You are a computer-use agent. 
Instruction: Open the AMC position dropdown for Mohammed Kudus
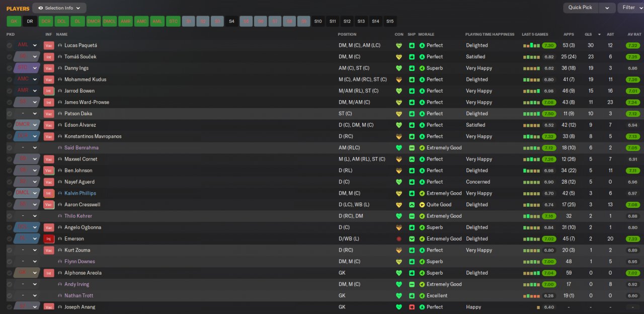coord(27,80)
